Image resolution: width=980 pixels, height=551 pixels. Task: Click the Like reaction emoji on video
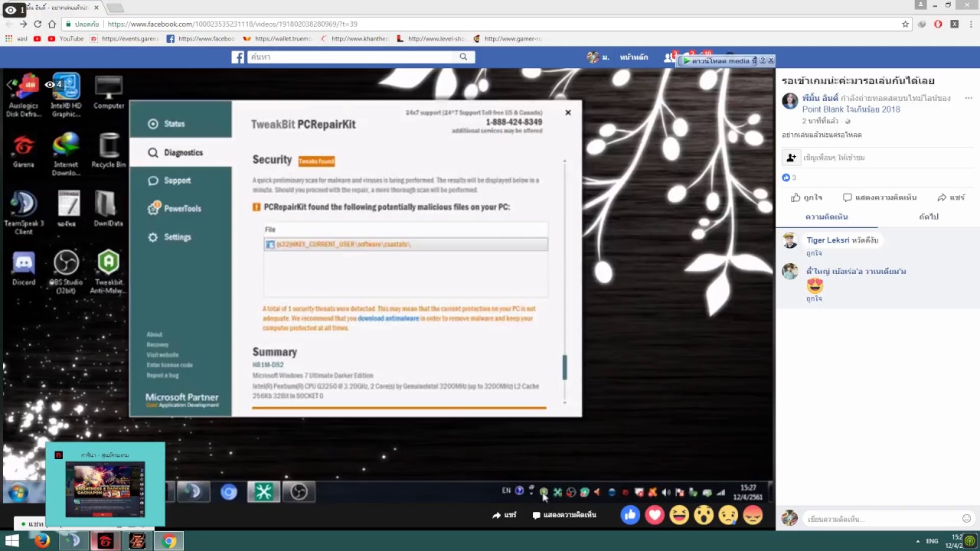point(630,515)
